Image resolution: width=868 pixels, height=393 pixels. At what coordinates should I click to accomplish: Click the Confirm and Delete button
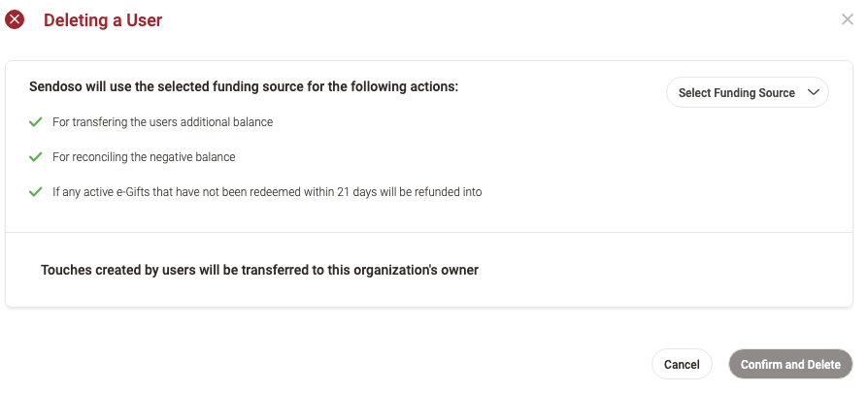(x=790, y=364)
